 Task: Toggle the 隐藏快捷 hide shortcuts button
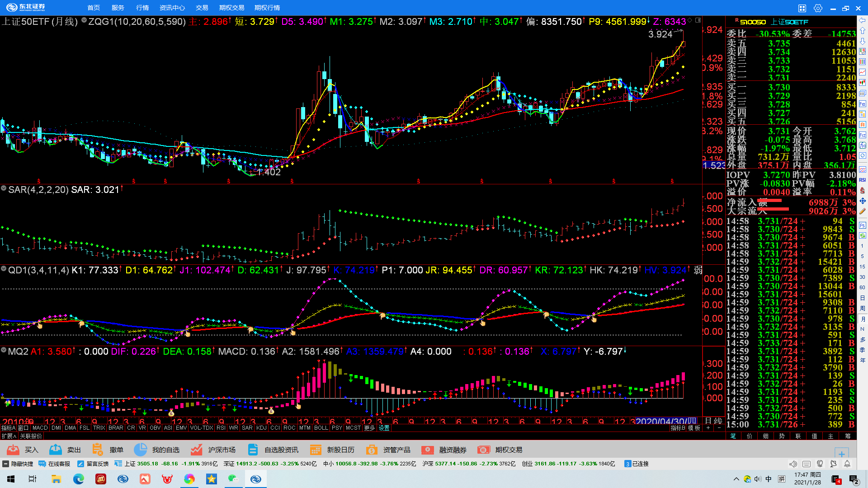click(18, 464)
